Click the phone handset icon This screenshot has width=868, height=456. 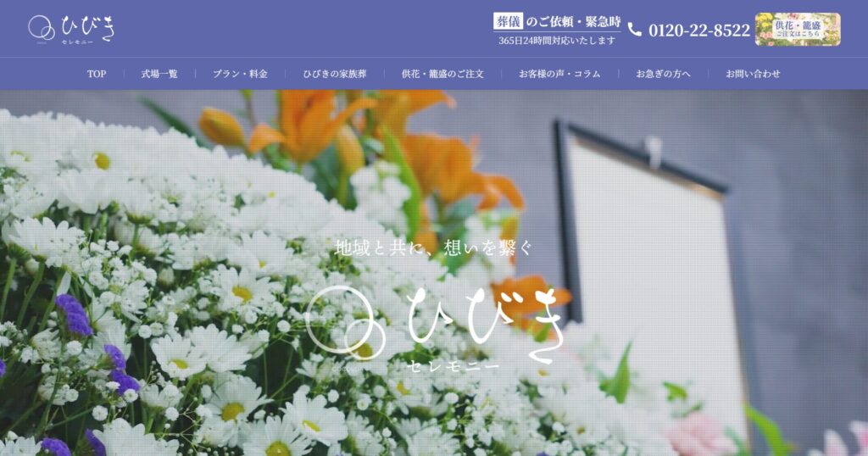634,30
